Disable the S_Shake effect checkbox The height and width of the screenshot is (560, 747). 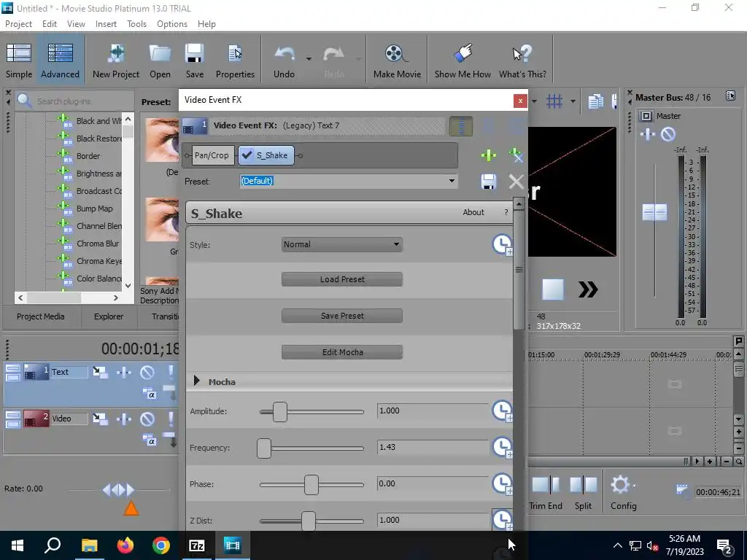point(247,155)
